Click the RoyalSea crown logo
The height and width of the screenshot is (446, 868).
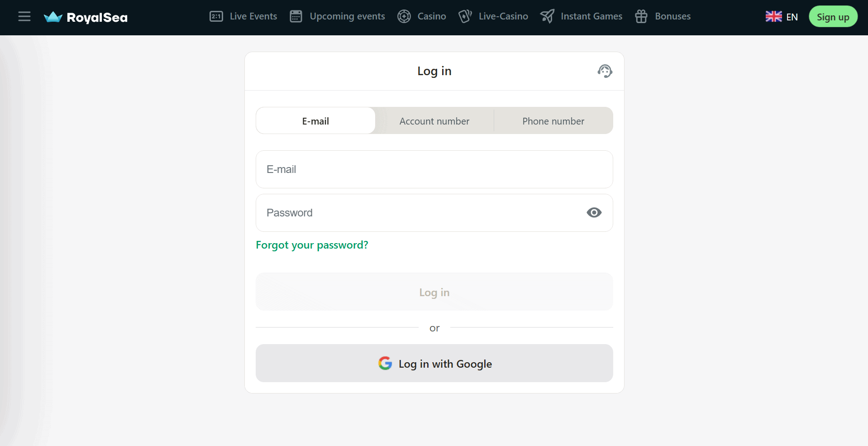53,17
